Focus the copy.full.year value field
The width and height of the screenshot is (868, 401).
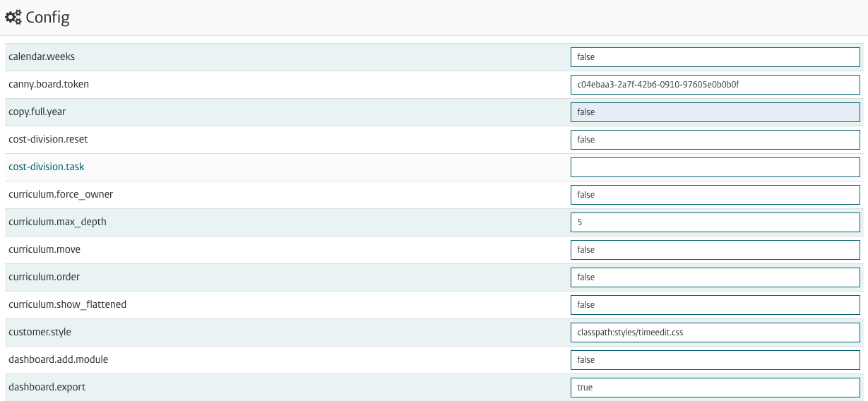pyautogui.click(x=715, y=112)
